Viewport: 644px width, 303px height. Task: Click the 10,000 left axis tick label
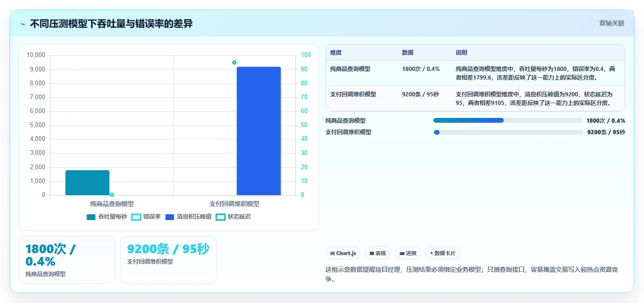(x=36, y=55)
